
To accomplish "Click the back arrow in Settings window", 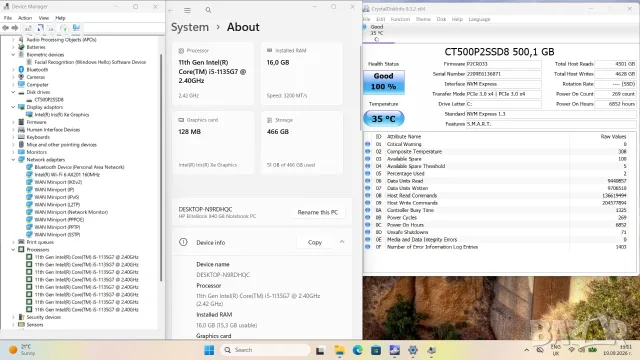I will click(171, 10).
